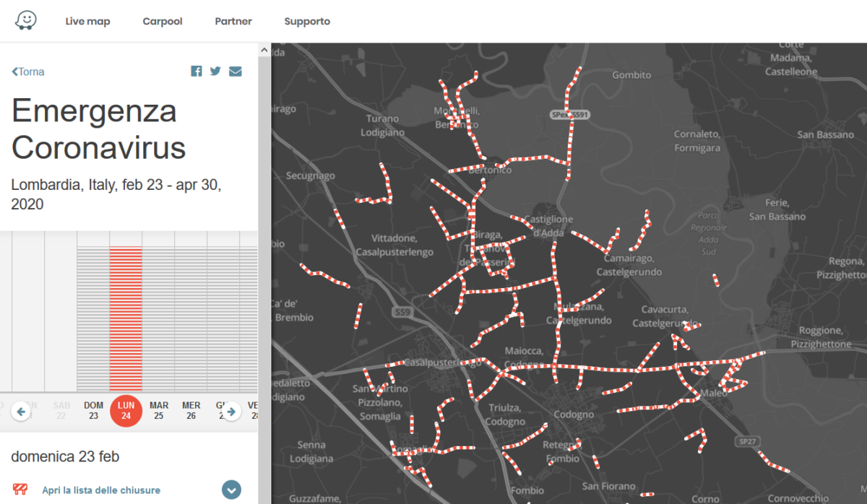
Task: Select the MAR 25 date
Action: 159,411
